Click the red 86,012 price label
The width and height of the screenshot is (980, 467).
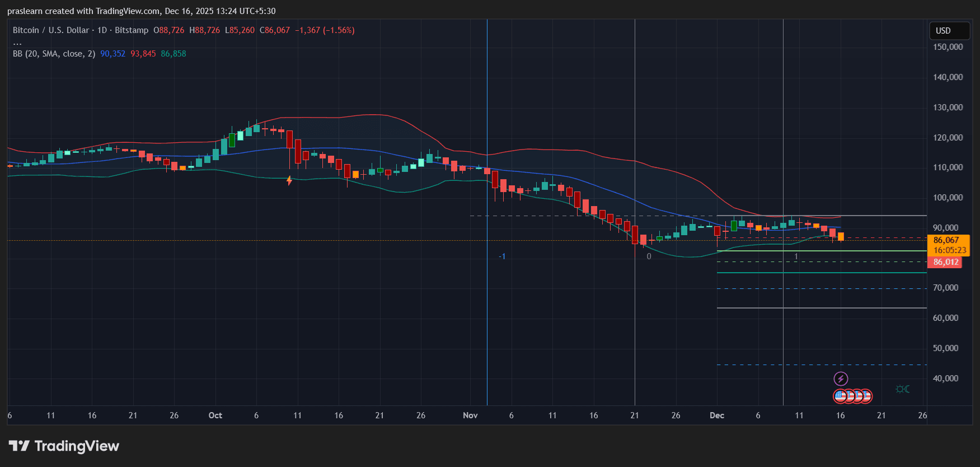(x=946, y=262)
